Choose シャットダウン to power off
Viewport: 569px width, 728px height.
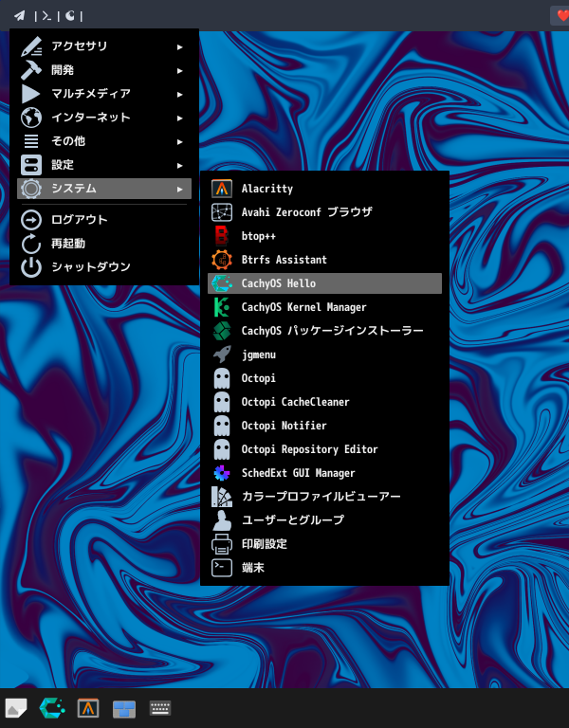pyautogui.click(x=104, y=267)
